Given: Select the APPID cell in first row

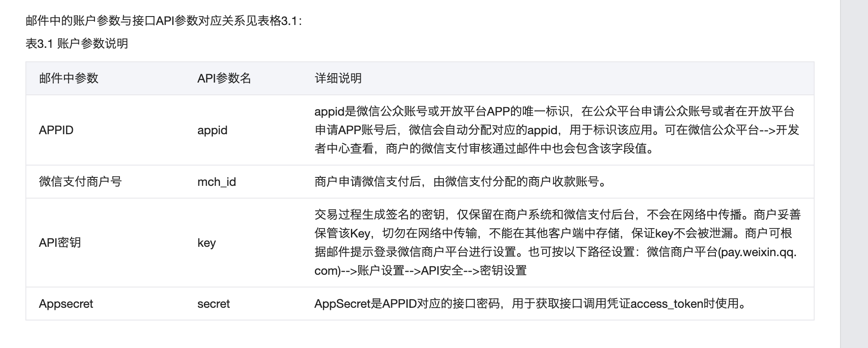Looking at the screenshot, I should coord(56,130).
